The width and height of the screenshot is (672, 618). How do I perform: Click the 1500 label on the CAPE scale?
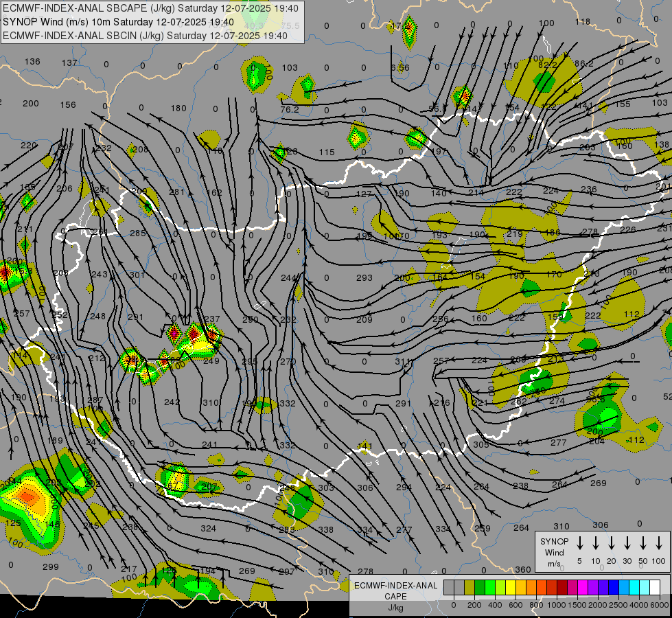point(577,605)
